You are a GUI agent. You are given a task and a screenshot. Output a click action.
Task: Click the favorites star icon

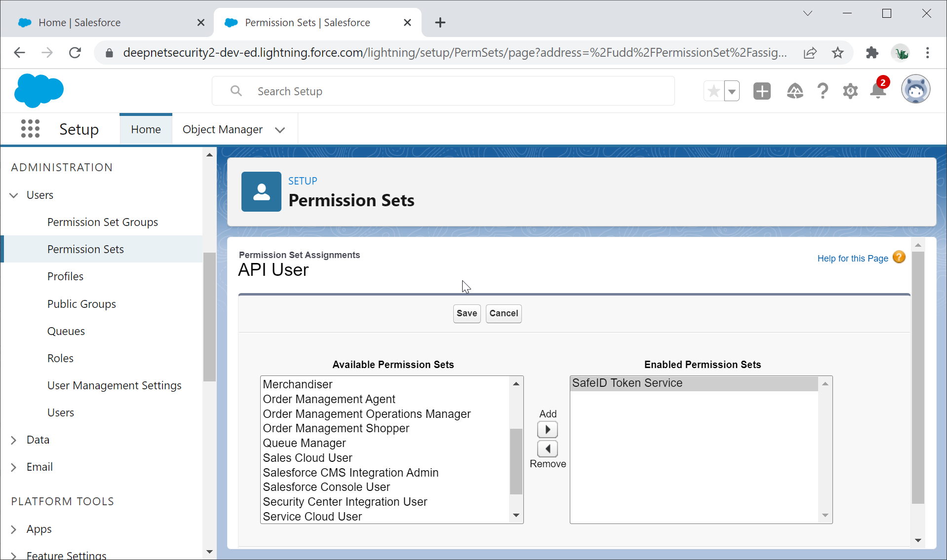713,91
